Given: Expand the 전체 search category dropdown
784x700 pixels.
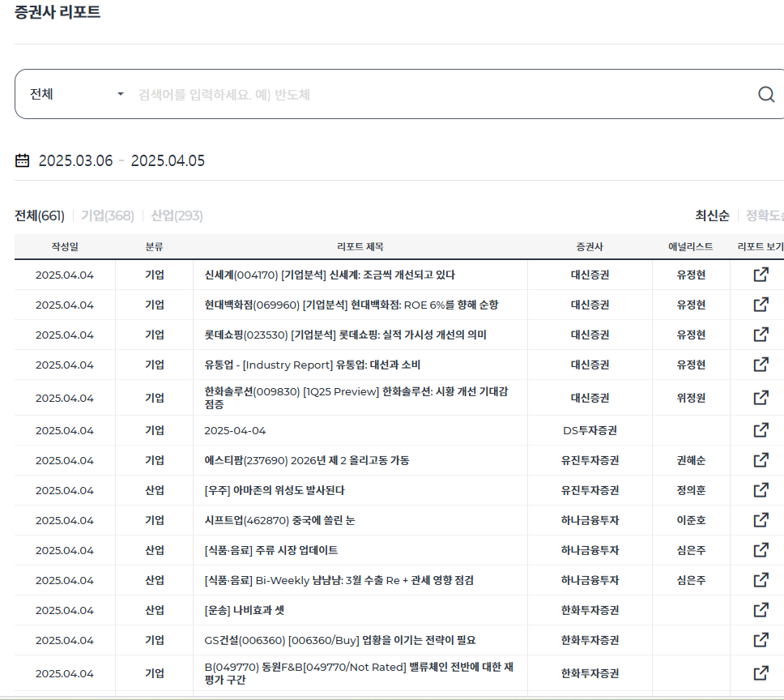Looking at the screenshot, I should point(76,94).
